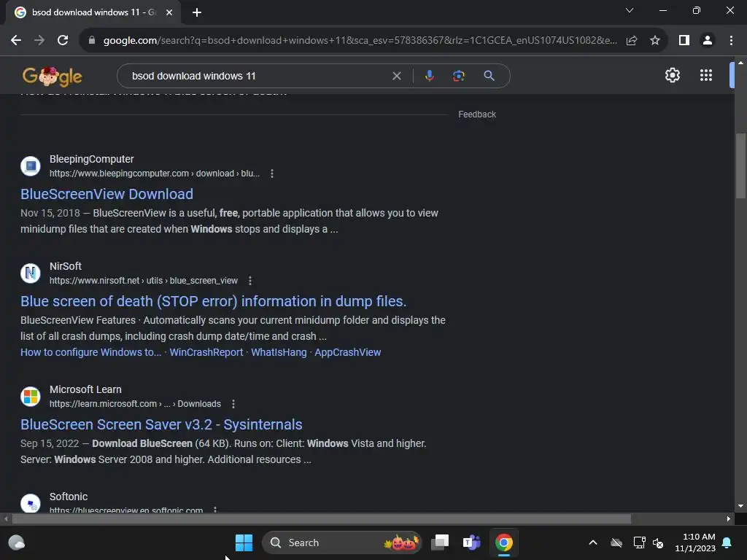The height and width of the screenshot is (560, 747).
Task: Reload the Google search page
Action: tap(63, 41)
